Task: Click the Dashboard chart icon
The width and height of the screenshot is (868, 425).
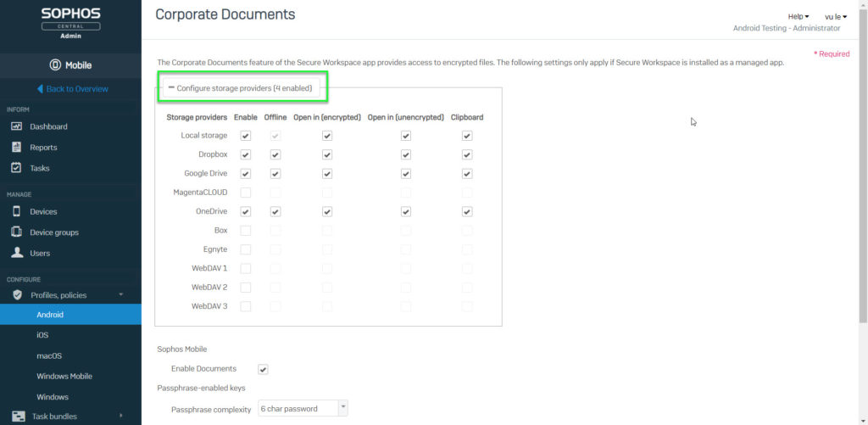Action: (x=17, y=126)
